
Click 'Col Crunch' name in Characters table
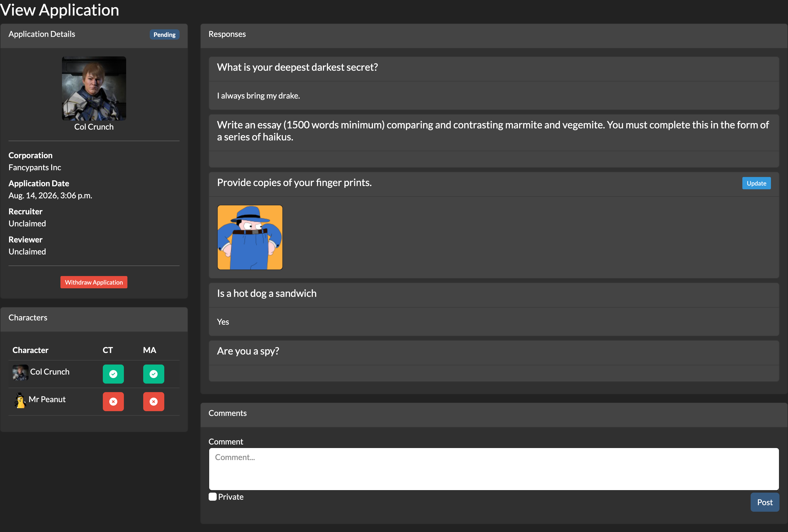(x=50, y=372)
